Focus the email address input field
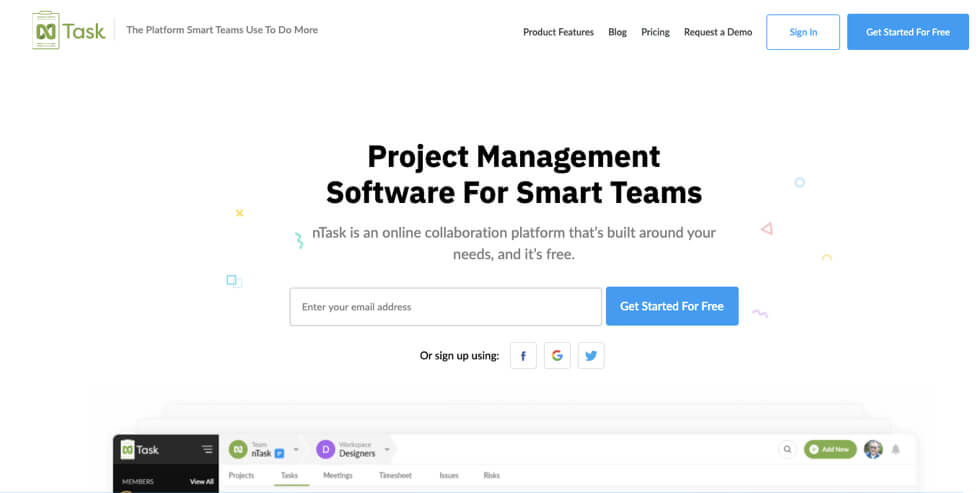The height and width of the screenshot is (493, 980). pos(446,307)
